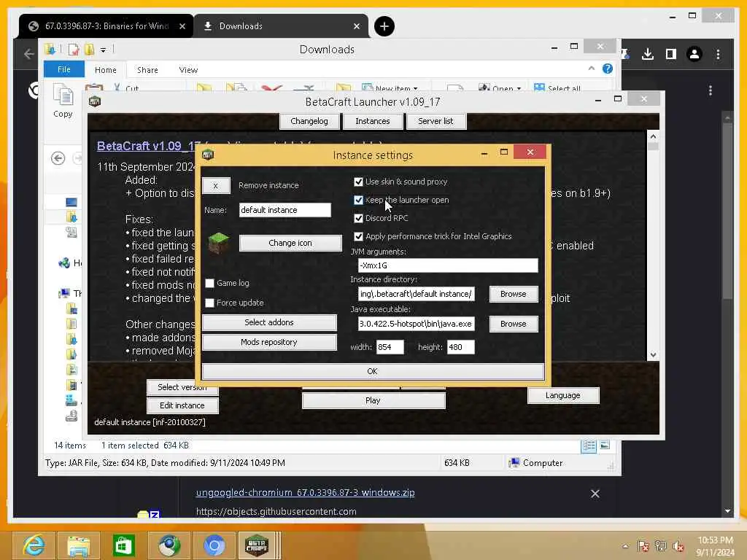Switch to Share ribbon tab in explorer
Viewport: 747px width, 560px height.
pyautogui.click(x=147, y=70)
